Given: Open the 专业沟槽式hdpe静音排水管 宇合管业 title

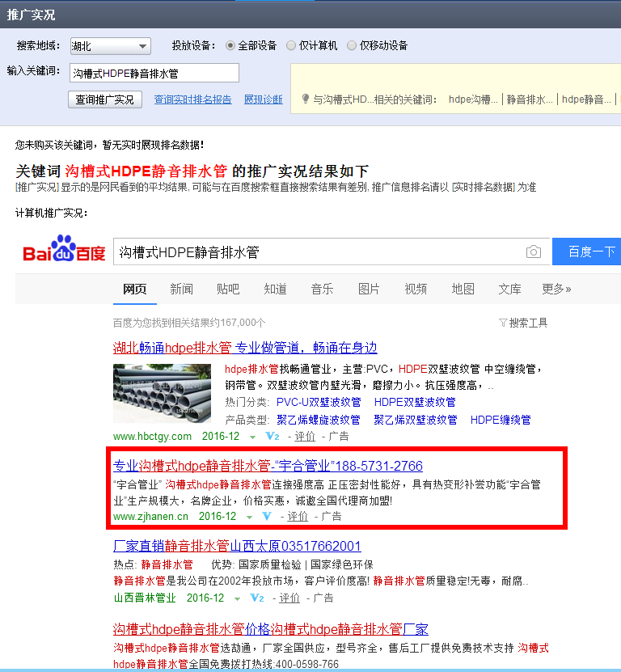Looking at the screenshot, I should (x=268, y=466).
